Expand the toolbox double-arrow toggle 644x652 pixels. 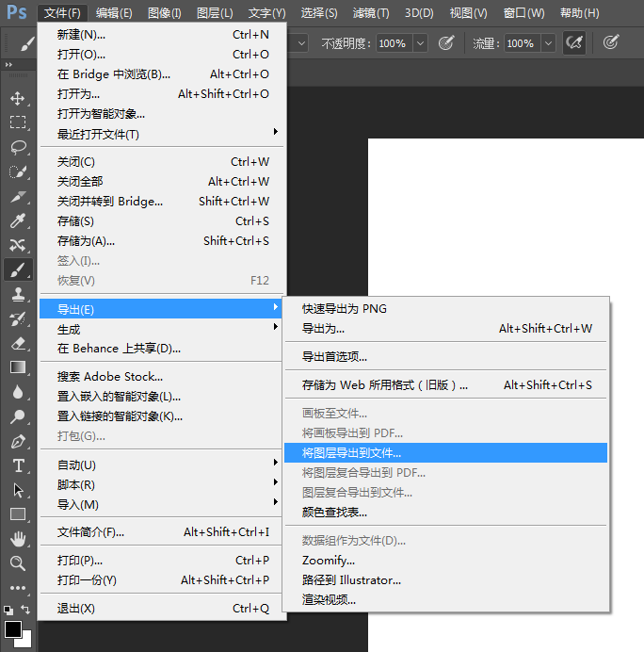coord(8,65)
